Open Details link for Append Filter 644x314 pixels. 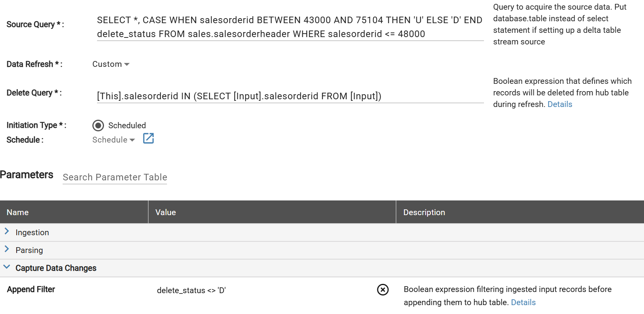click(x=523, y=302)
